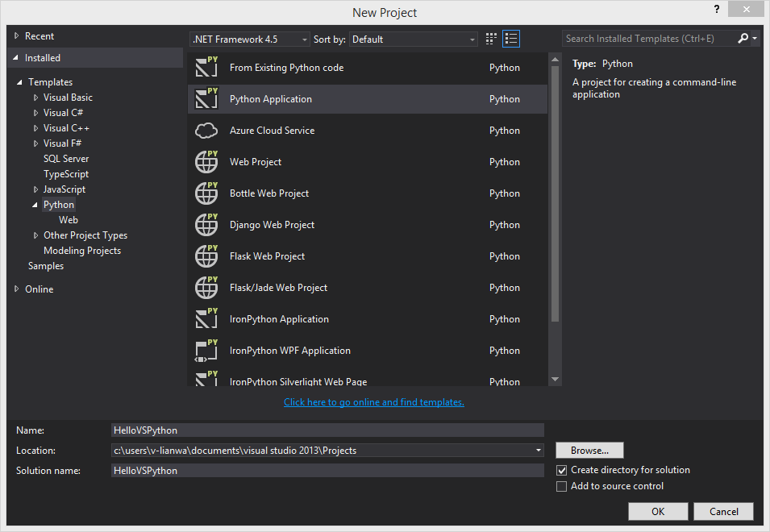The height and width of the screenshot is (532, 770).
Task: Click the template list scrollbar thumb
Action: click(555, 193)
